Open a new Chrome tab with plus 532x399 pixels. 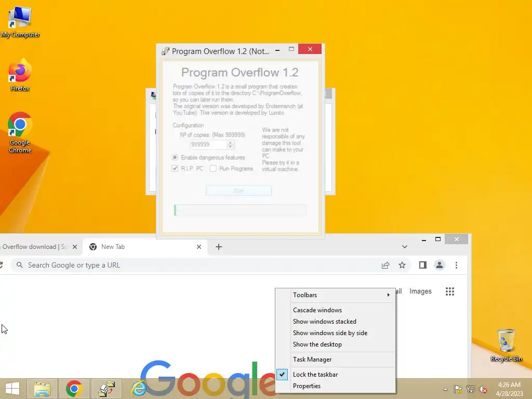[219, 247]
